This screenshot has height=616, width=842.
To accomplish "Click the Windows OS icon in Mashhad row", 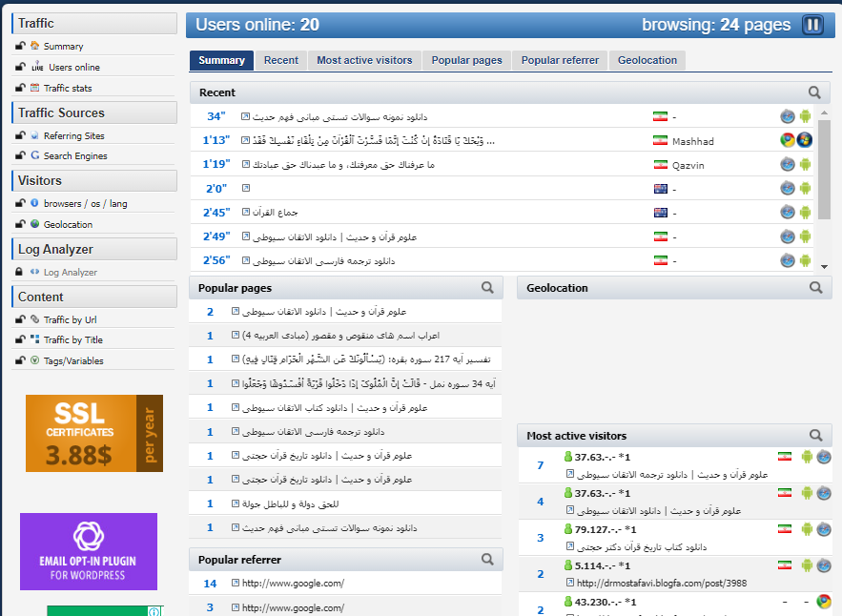I will pyautogui.click(x=805, y=140).
